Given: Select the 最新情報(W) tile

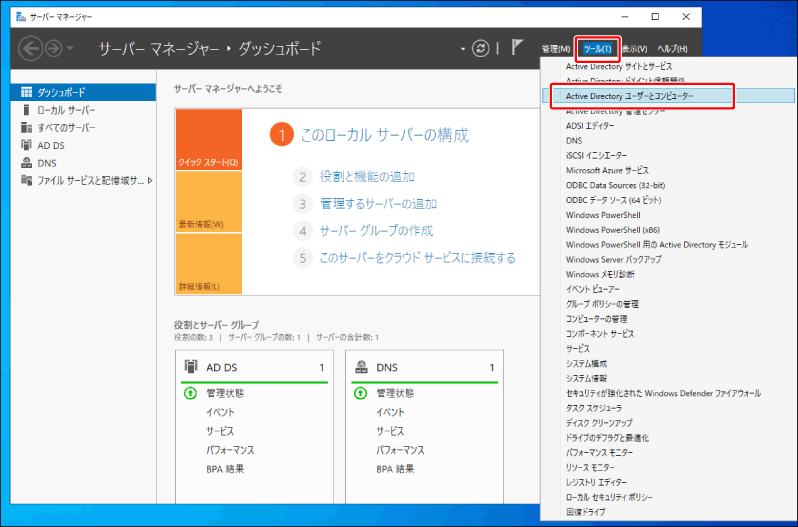Looking at the screenshot, I should (208, 201).
